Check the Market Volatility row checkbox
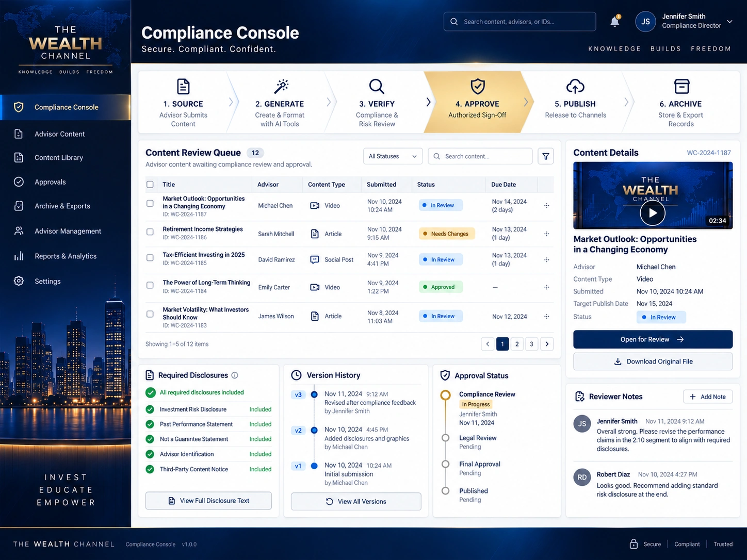The width and height of the screenshot is (747, 560). pos(150,314)
